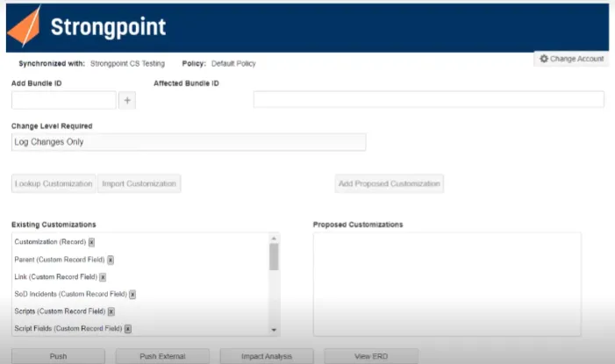Image resolution: width=615 pixels, height=364 pixels.
Task: Select the Customization (Record) list item
Action: tap(50, 242)
